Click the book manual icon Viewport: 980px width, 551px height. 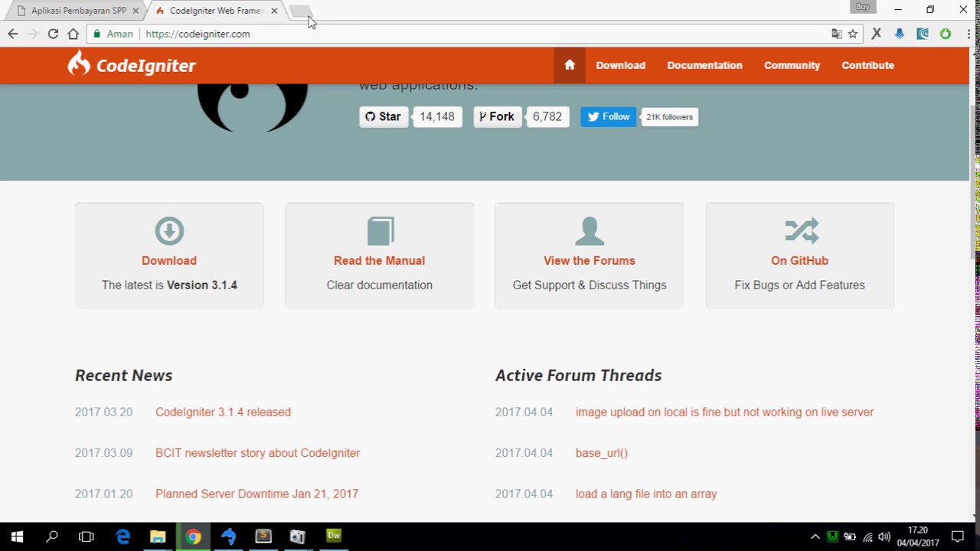[x=380, y=230]
